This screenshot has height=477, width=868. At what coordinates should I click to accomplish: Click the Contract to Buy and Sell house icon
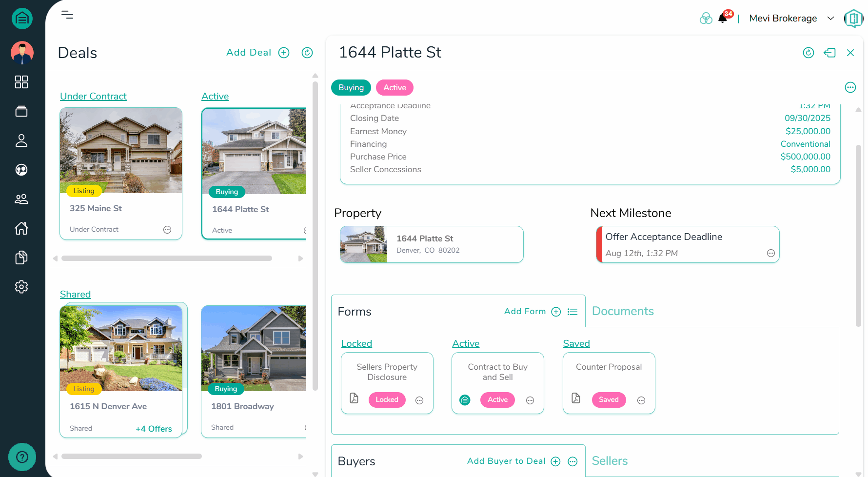pyautogui.click(x=465, y=400)
